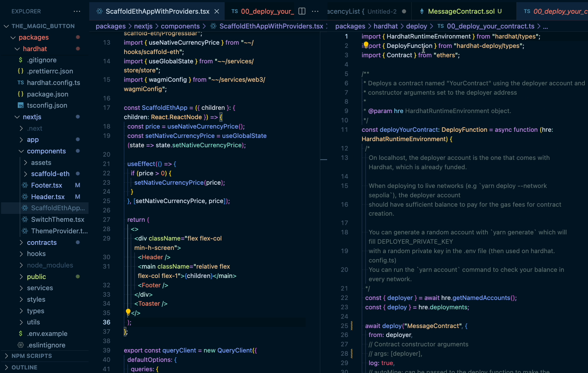This screenshot has height=373, width=588.
Task: Click line number 25 in right editor
Action: coord(344,326)
